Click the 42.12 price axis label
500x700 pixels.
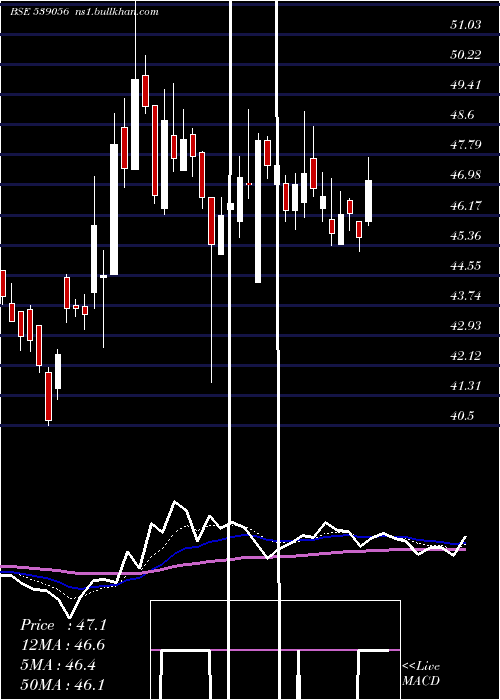click(x=466, y=356)
